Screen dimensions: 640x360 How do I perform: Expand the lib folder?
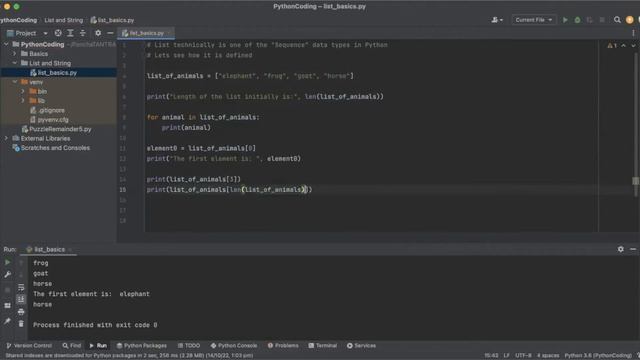23,101
